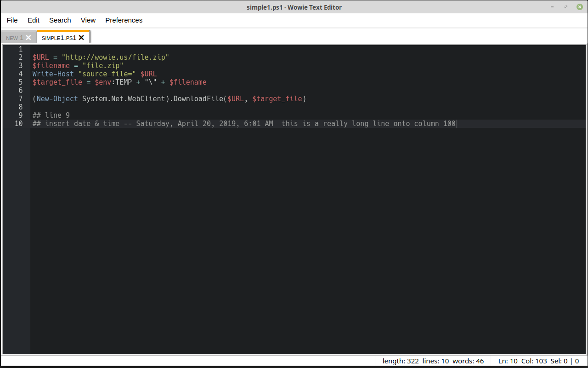Click line number 9 in the gutter
The width and height of the screenshot is (588, 368).
click(x=20, y=115)
